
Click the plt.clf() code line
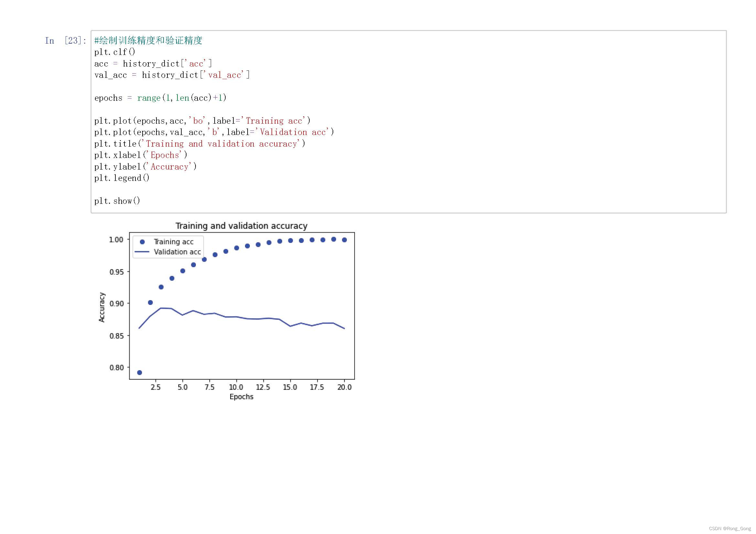point(115,52)
